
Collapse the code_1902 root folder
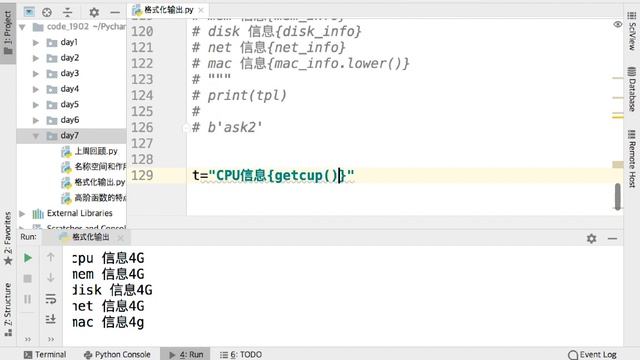pyautogui.click(x=22, y=27)
